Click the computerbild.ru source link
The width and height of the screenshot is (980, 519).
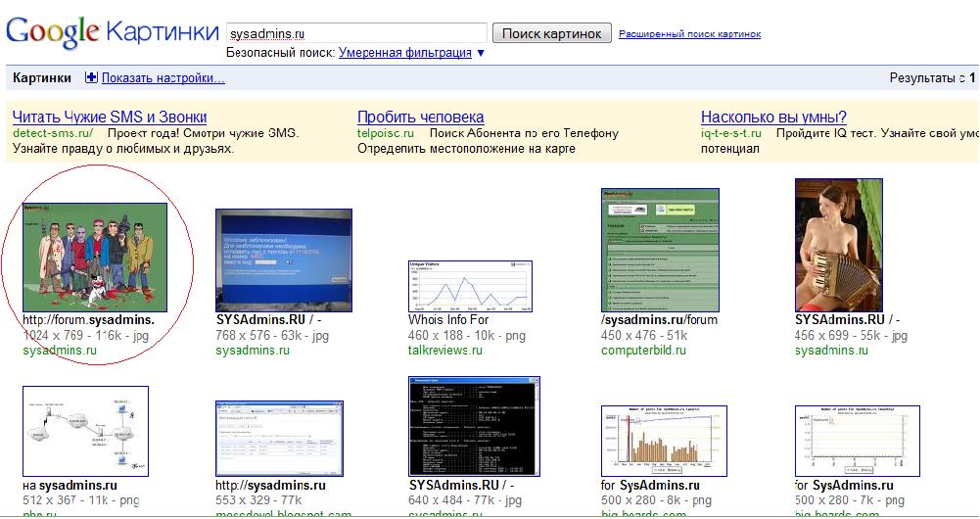(x=643, y=351)
